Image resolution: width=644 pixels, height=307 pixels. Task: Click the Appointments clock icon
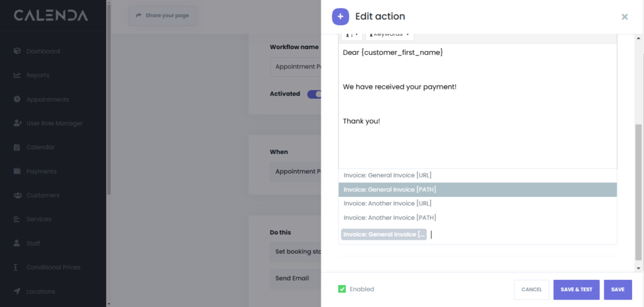[17, 99]
